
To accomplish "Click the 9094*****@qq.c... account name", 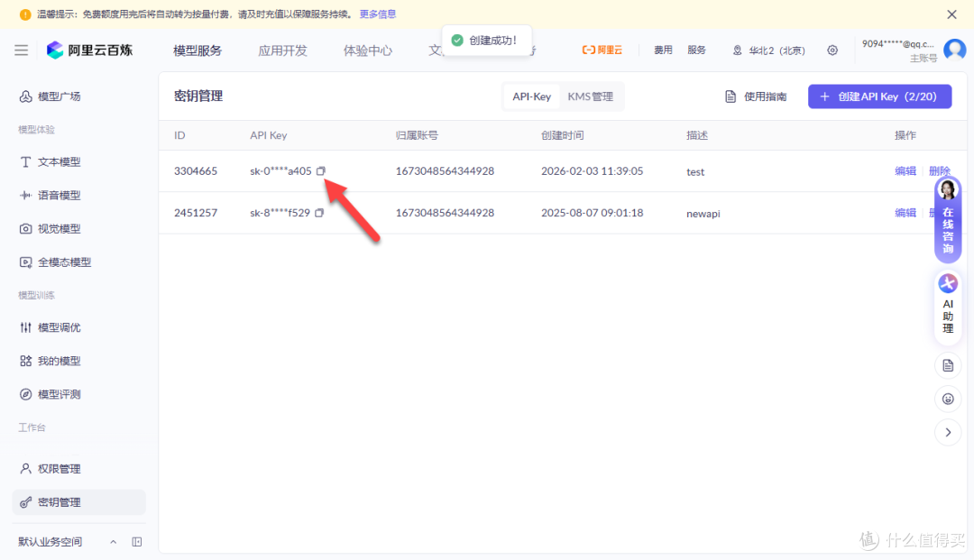I will coord(898,44).
